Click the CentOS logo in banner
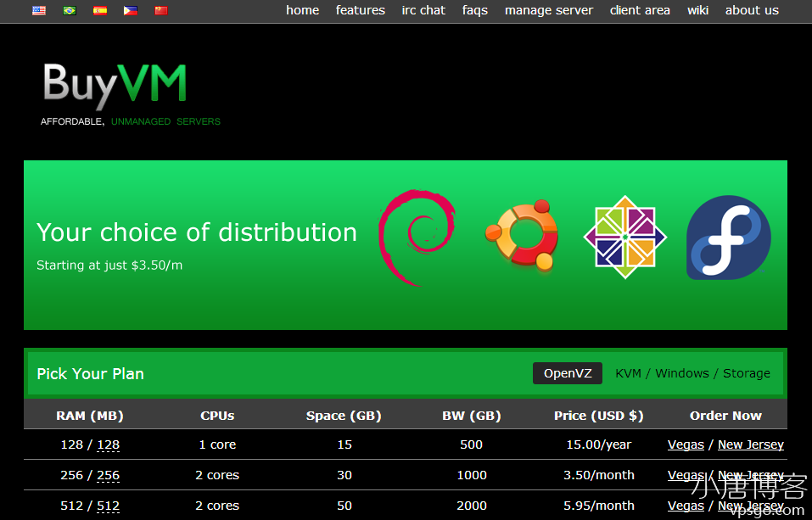The height and width of the screenshot is (520, 812). tap(625, 238)
